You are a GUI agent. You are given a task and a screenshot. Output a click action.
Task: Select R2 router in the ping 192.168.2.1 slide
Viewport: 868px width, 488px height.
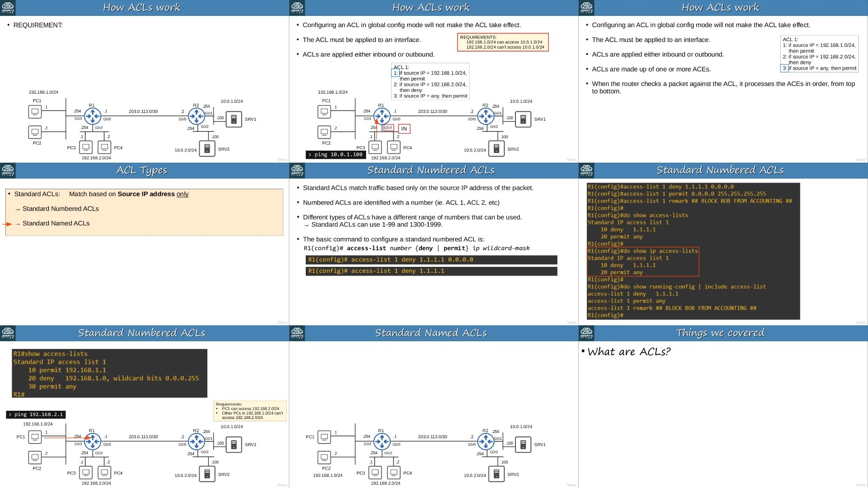pos(196,441)
